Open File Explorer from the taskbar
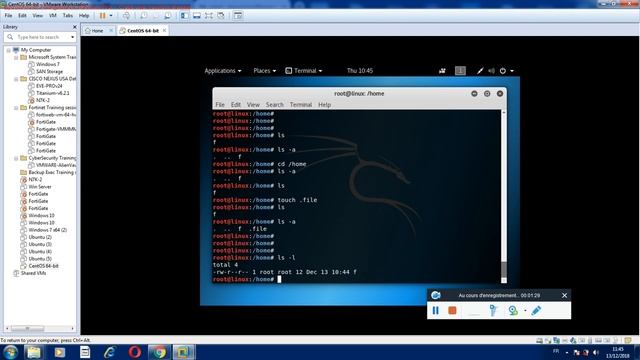Screen dimensions: 640x360 tap(34, 352)
